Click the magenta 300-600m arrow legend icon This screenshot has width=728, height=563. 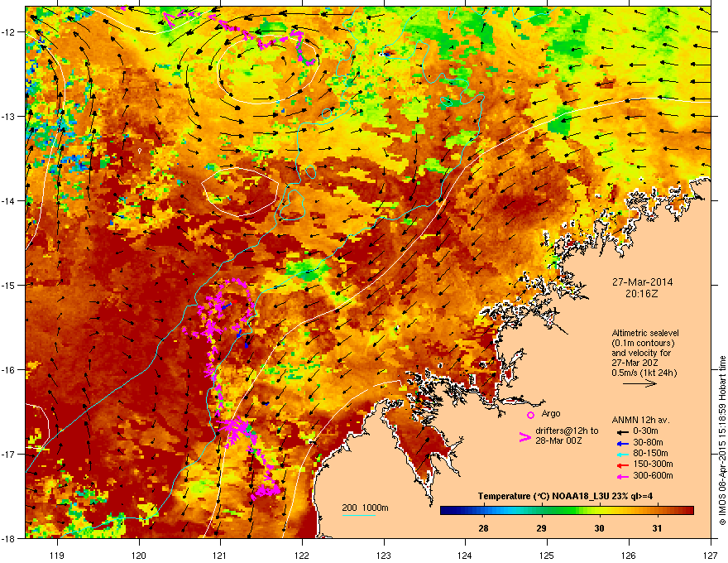click(x=622, y=476)
